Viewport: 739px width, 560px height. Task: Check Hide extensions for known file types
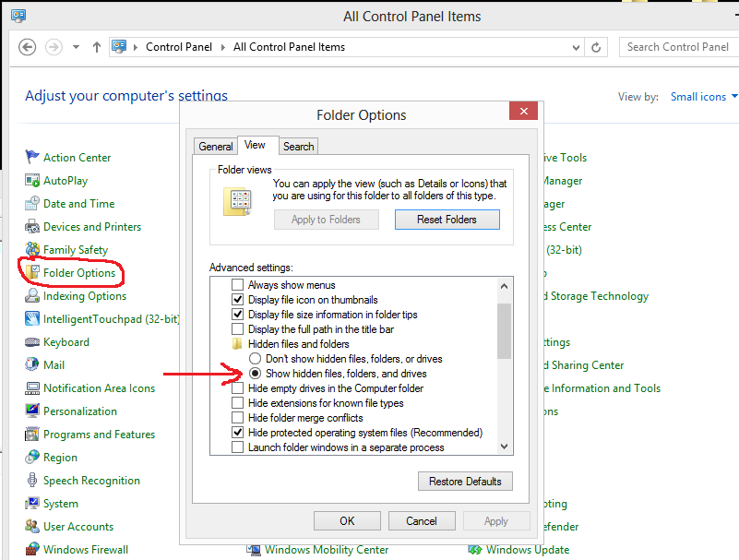click(238, 403)
